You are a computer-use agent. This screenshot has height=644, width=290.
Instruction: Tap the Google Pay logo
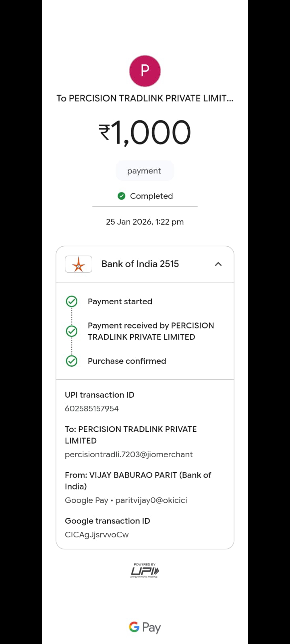click(x=145, y=627)
